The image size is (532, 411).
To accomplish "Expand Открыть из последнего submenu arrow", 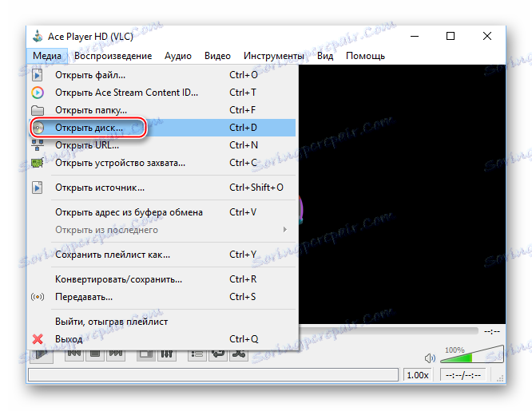I will 284,230.
